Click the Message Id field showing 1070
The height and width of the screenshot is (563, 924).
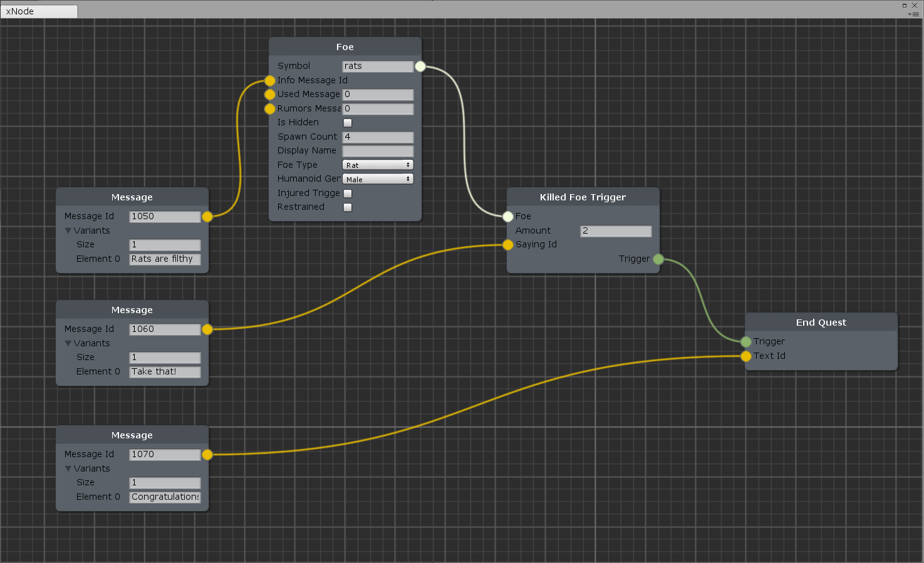tap(165, 455)
